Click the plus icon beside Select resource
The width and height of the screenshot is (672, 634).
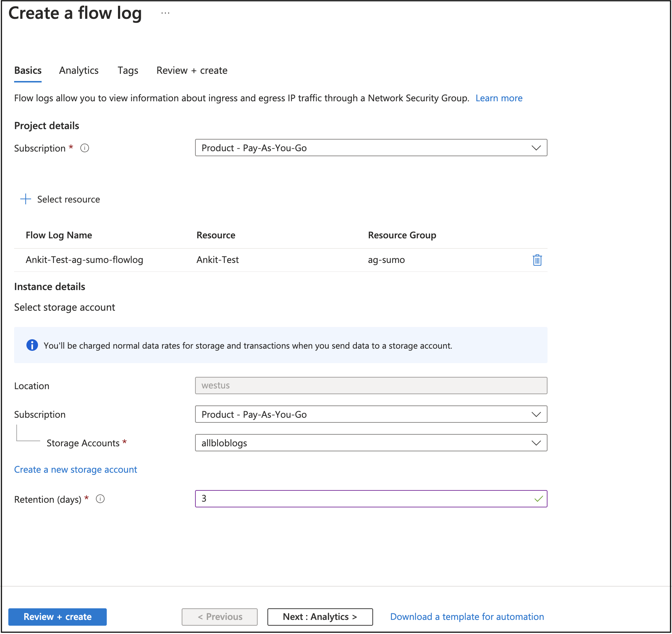click(26, 199)
